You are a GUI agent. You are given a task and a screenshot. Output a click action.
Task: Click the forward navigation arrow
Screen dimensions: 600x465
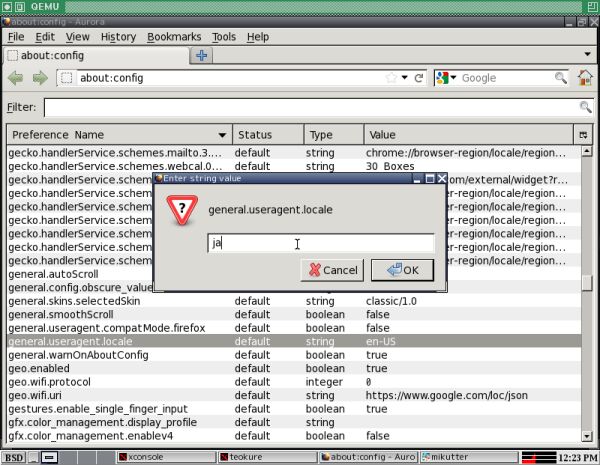[x=40, y=78]
